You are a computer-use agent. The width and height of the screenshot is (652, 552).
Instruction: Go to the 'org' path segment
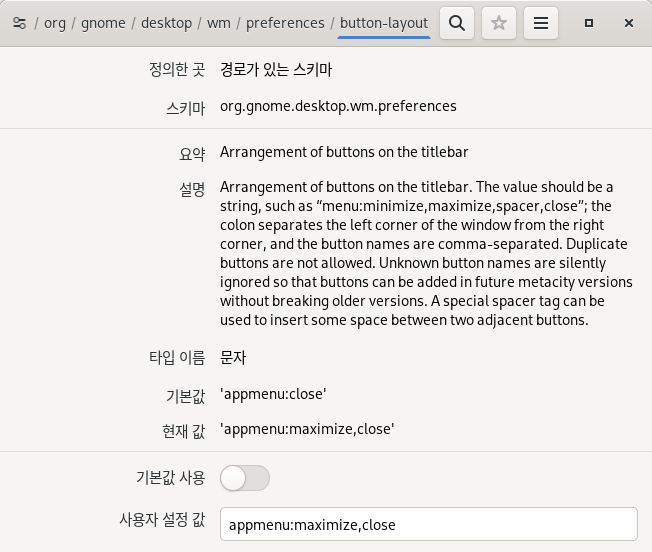pyautogui.click(x=55, y=23)
